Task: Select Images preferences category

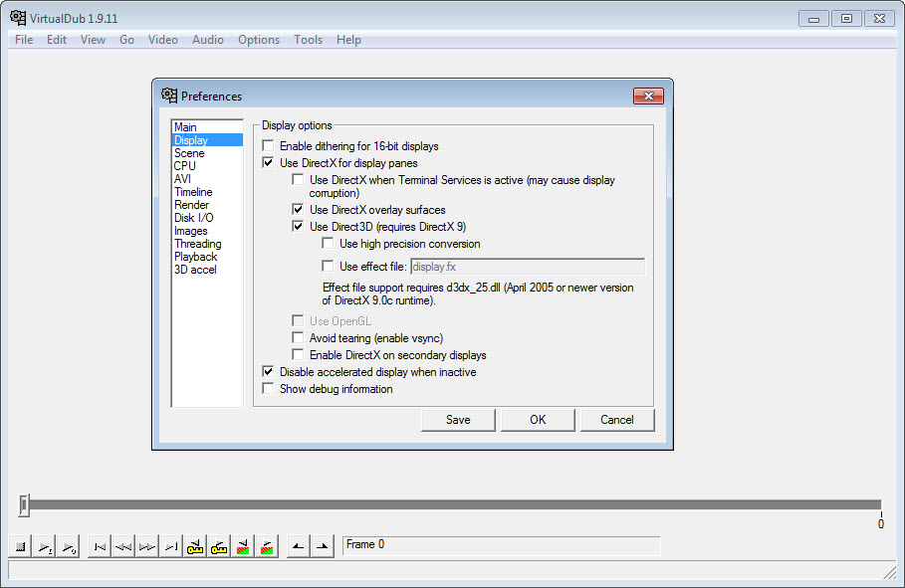Action: 207,231
